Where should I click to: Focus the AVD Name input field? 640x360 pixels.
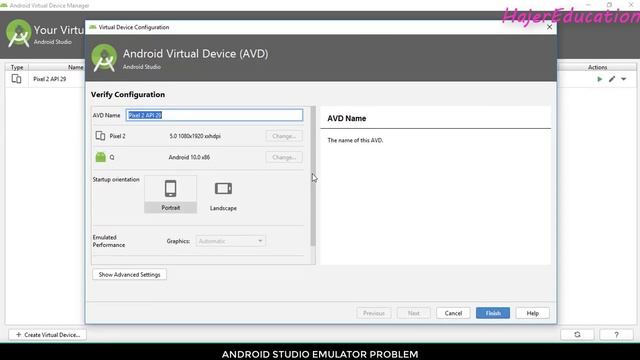(215, 115)
